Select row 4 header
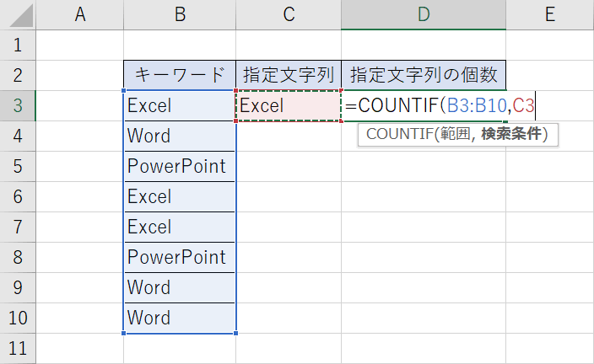594x364 pixels. [18, 136]
